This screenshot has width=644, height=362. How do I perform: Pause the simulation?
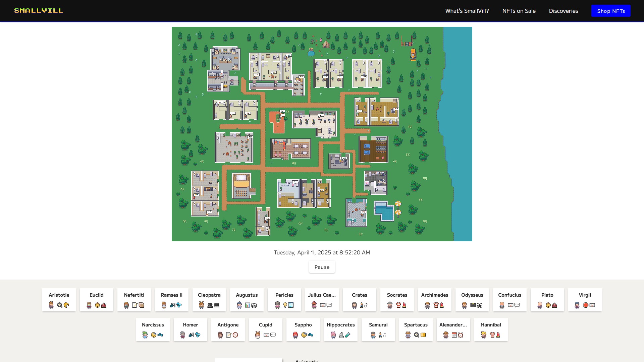tap(322, 267)
